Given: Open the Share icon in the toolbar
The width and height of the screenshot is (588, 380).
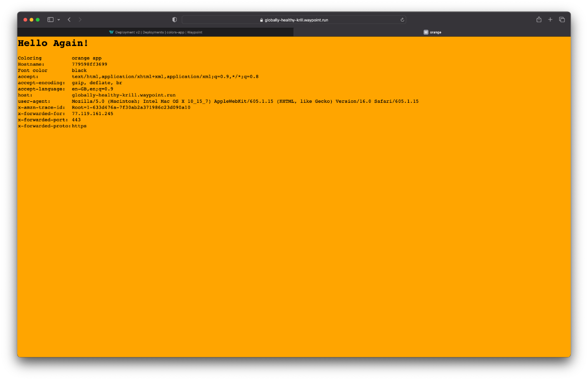Looking at the screenshot, I should pyautogui.click(x=539, y=20).
